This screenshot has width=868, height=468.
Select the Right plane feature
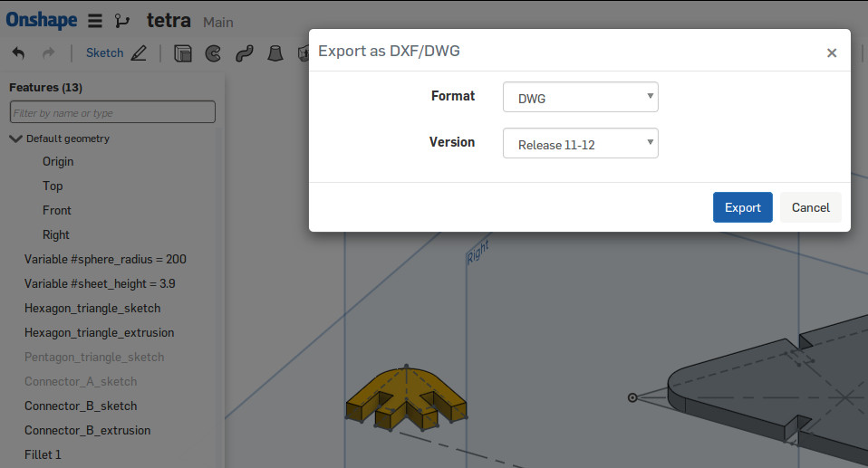point(56,234)
